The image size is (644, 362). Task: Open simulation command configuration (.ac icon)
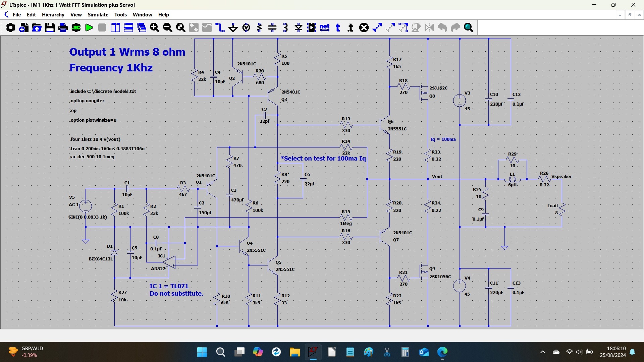tap(76, 27)
